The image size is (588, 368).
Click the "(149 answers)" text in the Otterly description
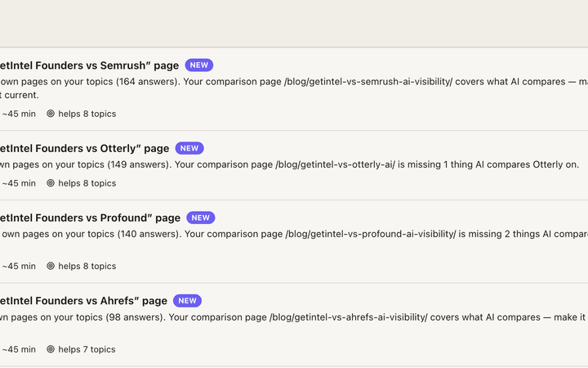[139, 165]
